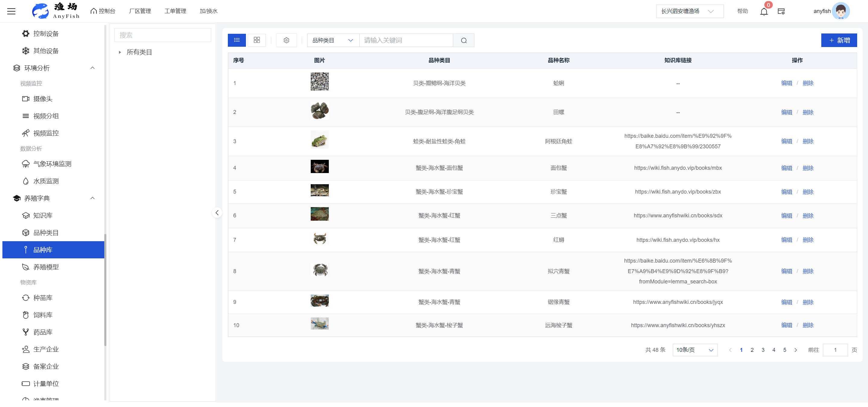Click the keyword search input field
This screenshot has width=868, height=407.
point(406,40)
